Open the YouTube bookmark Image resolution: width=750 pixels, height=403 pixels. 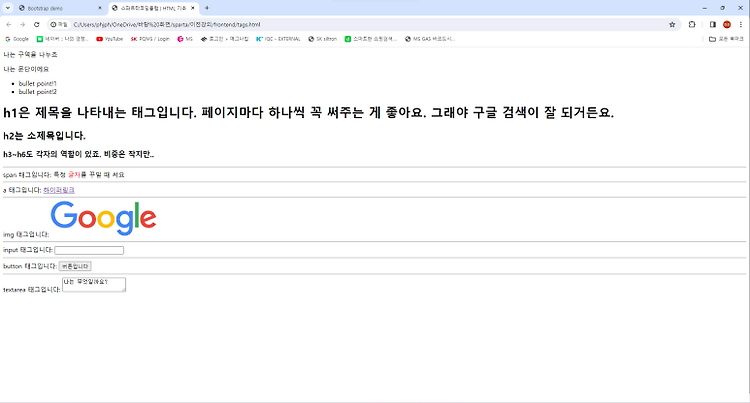[x=110, y=39]
